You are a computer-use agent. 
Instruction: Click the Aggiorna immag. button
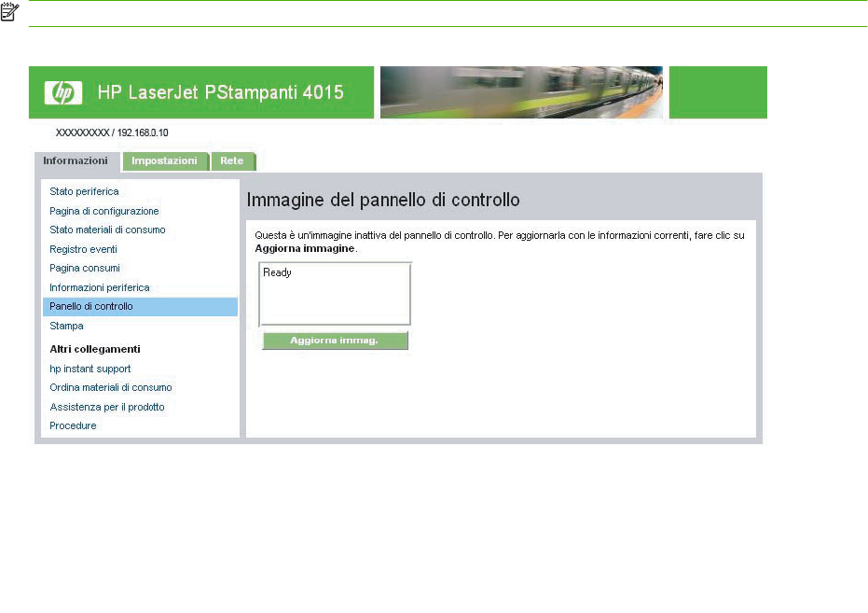[x=335, y=341]
